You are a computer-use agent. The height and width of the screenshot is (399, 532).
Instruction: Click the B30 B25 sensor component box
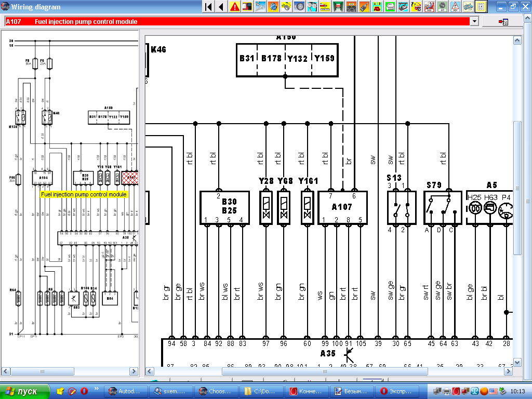[x=224, y=207]
